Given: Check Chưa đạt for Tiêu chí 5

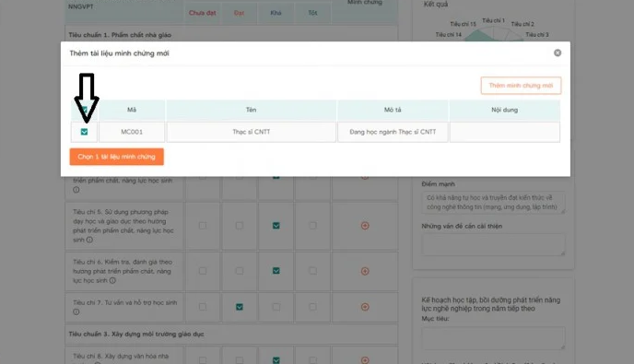Looking at the screenshot, I should tap(203, 226).
